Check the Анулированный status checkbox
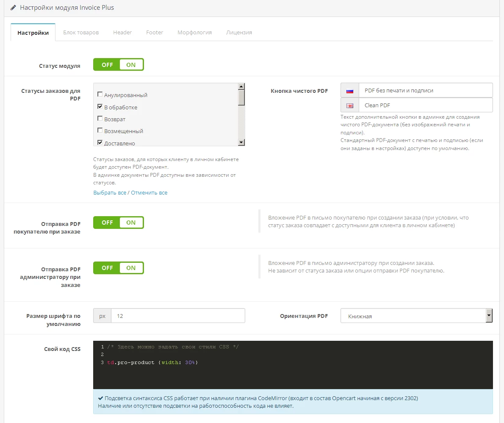This screenshot has height=423, width=504. [100, 94]
